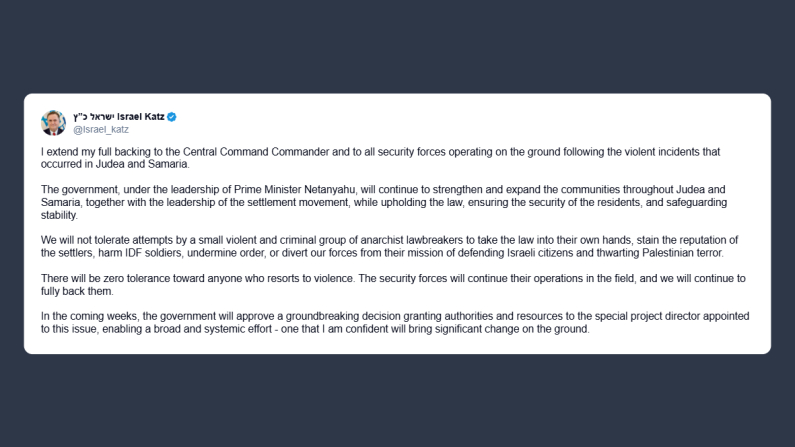Image resolution: width=795 pixels, height=447 pixels.
Task: Click the paragraph starting "We will not tolerate"
Action: click(380, 246)
